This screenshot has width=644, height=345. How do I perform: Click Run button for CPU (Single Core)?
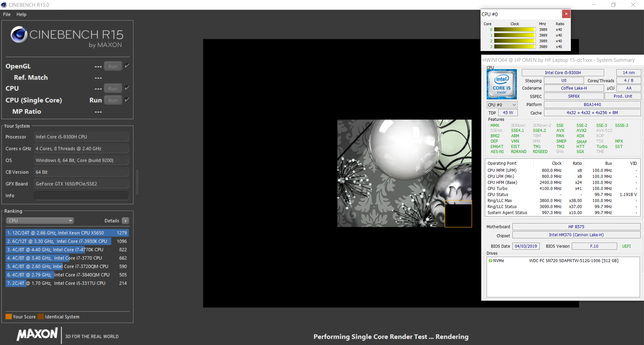[x=113, y=100]
